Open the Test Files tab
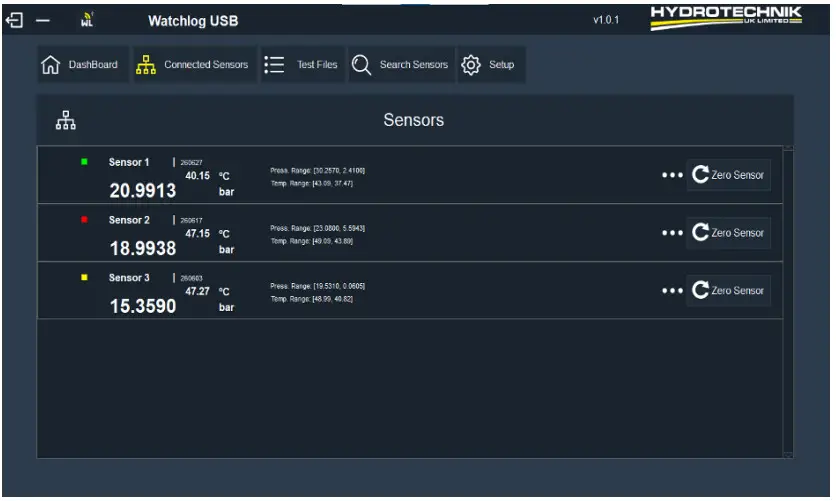Screen dimensions: 836x501 pyautogui.click(x=302, y=64)
